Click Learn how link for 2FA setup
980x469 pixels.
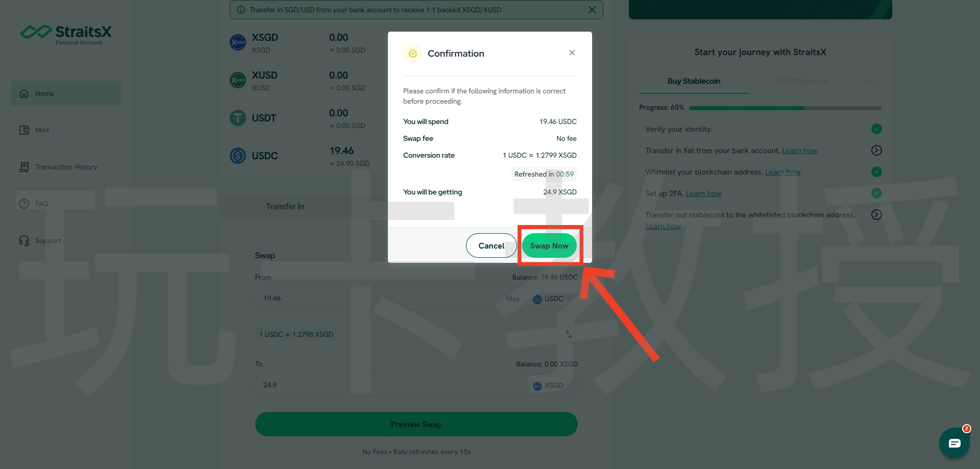[x=703, y=193]
